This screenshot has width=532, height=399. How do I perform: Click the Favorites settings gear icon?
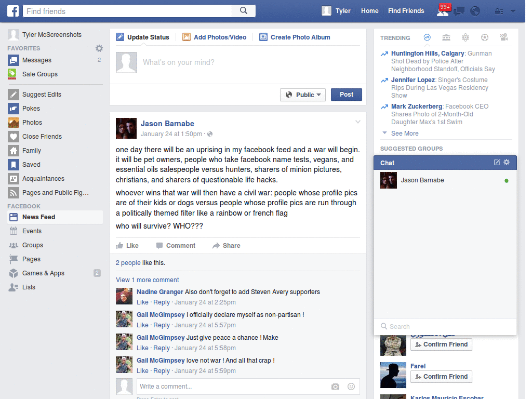tap(99, 48)
